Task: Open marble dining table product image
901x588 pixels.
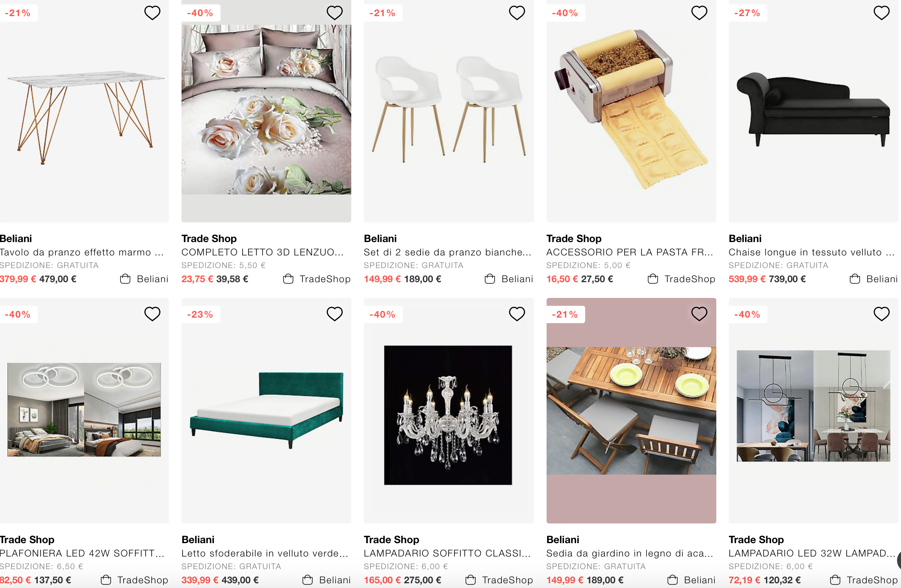Action: [x=84, y=111]
